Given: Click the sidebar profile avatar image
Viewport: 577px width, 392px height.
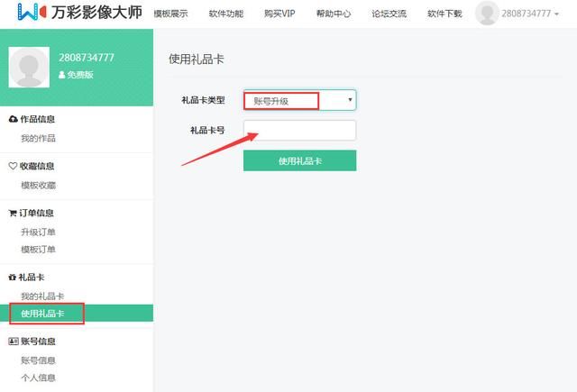Looking at the screenshot, I should pos(29,67).
